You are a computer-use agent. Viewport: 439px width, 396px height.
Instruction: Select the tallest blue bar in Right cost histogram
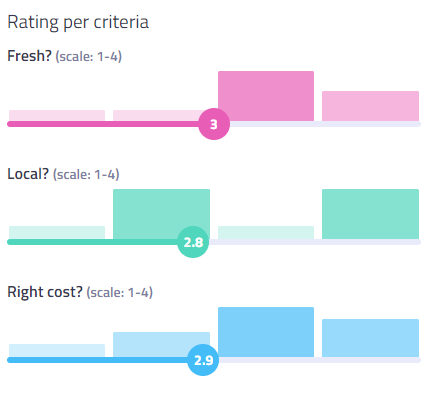(x=266, y=332)
